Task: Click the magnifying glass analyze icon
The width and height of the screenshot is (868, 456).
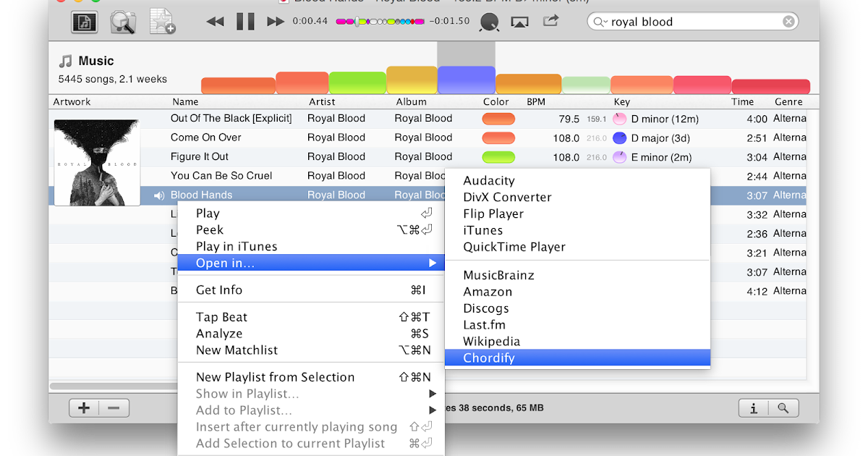Action: tap(123, 22)
